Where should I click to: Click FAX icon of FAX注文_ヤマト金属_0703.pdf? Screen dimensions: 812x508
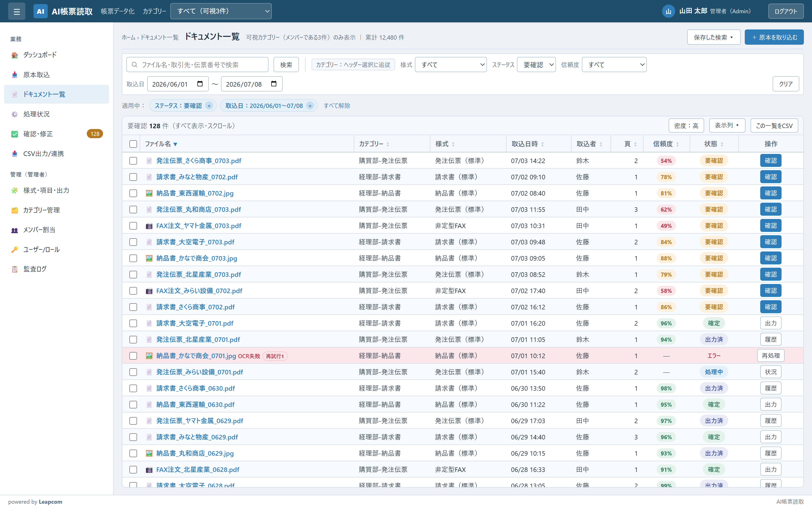click(149, 226)
